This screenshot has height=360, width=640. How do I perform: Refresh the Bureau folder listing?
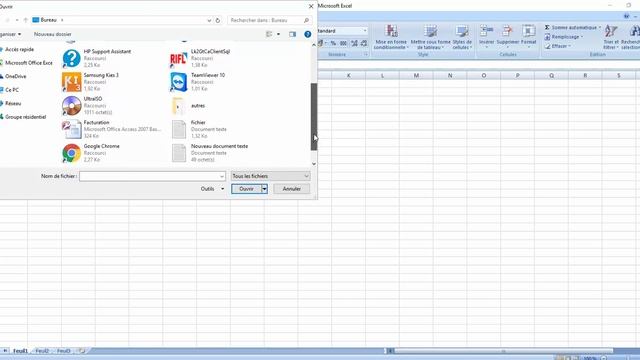218,20
